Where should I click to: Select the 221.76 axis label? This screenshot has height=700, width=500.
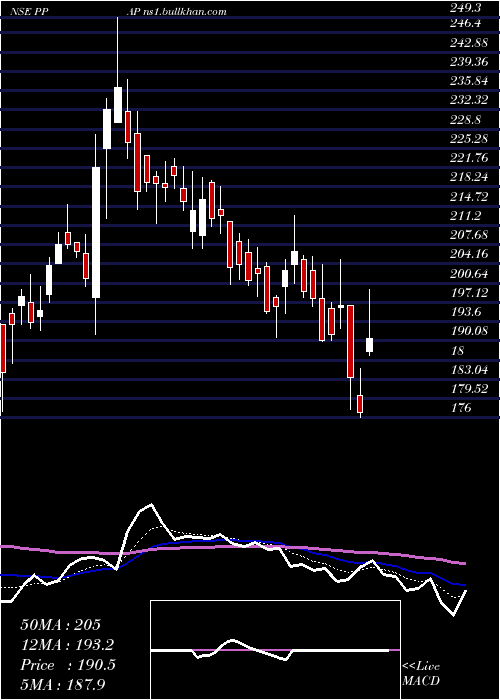coord(469,158)
